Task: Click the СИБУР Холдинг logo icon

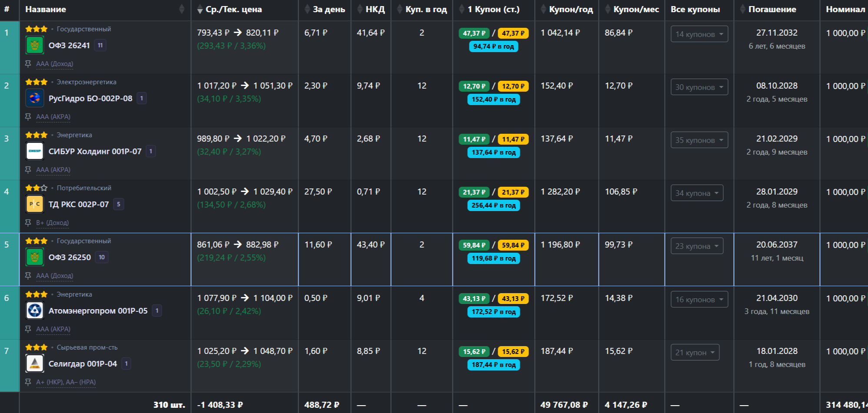Action: [35, 151]
